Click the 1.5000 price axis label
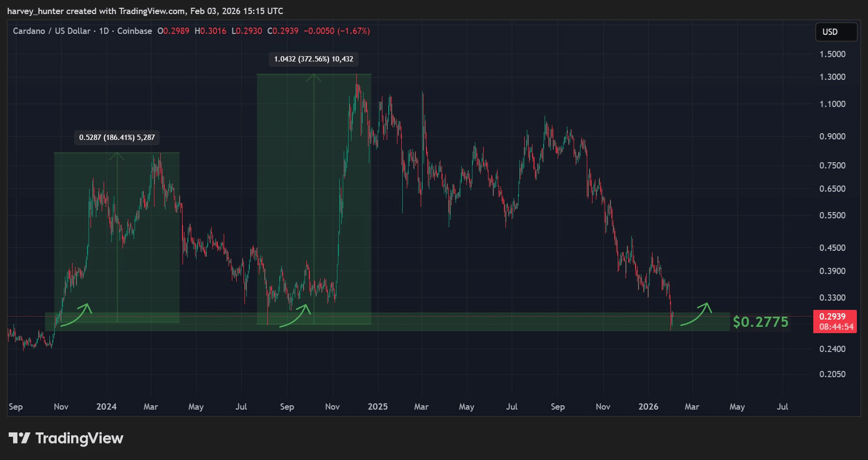This screenshot has width=868, height=460. [x=832, y=54]
